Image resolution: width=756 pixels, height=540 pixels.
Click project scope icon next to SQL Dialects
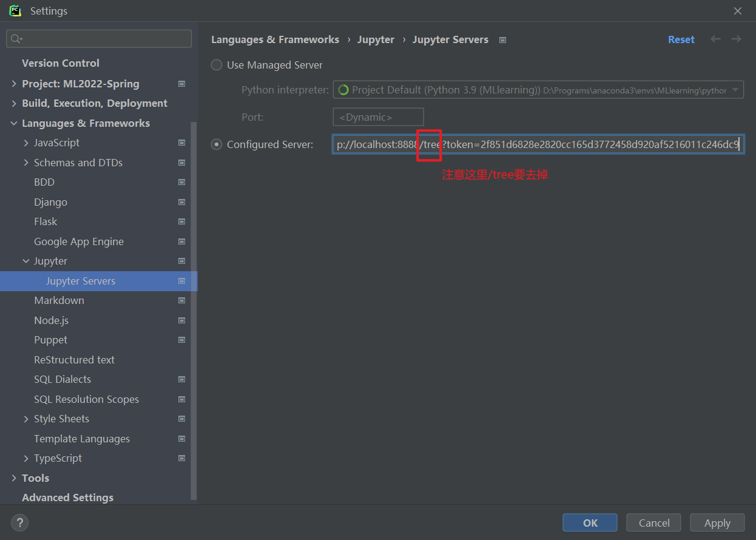tap(181, 380)
